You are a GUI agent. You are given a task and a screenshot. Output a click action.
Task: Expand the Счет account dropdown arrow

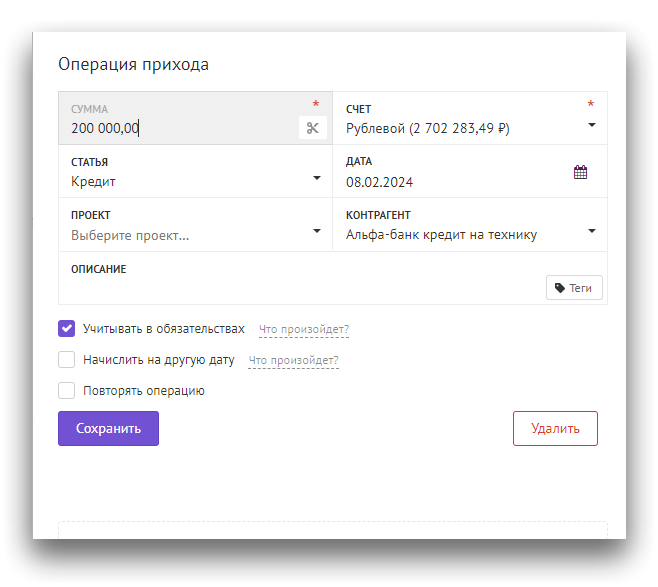(591, 125)
